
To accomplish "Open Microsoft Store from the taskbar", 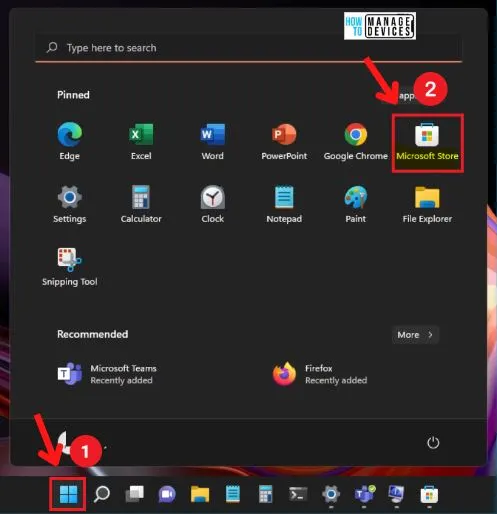I will (429, 494).
